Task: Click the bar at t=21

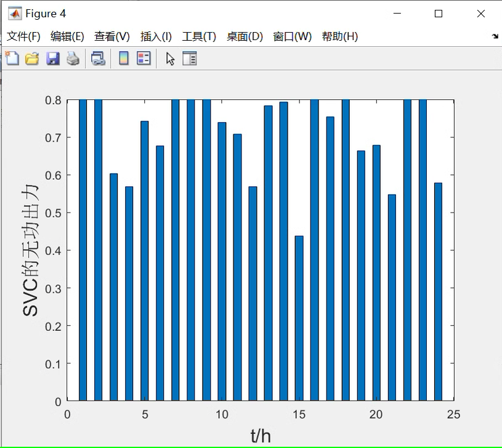Action: coord(392,298)
